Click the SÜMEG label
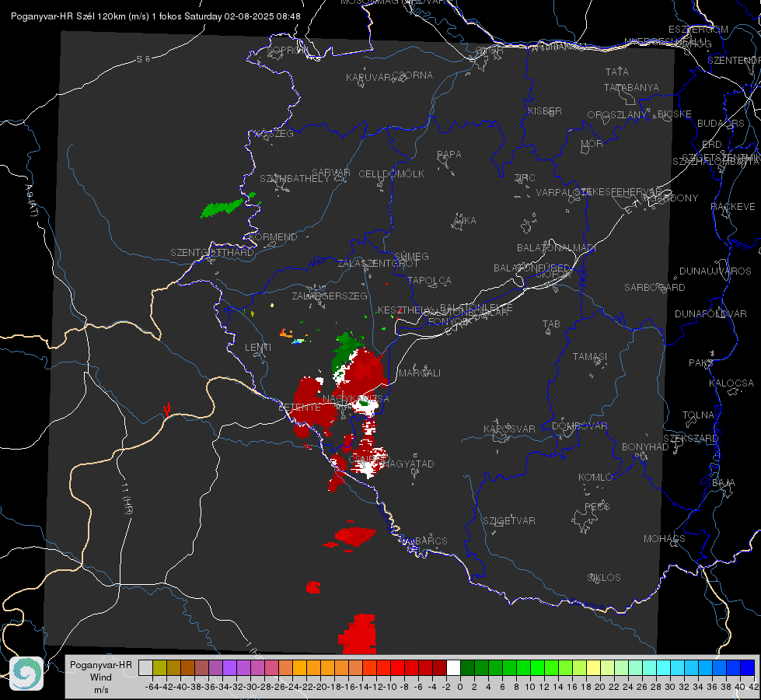Viewport: 761px width, 700px height. 411,257
